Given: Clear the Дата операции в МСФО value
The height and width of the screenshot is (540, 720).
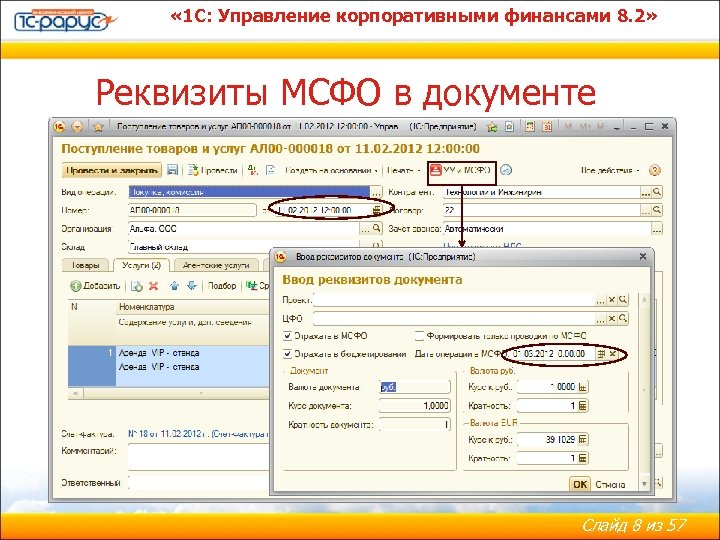Looking at the screenshot, I should pos(613,354).
